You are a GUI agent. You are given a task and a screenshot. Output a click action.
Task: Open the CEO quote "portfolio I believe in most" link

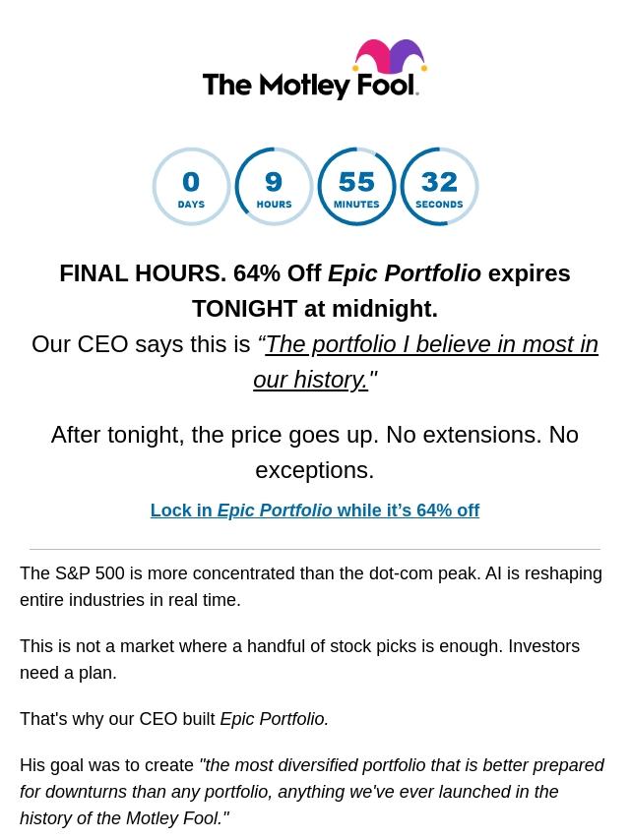[x=431, y=345]
